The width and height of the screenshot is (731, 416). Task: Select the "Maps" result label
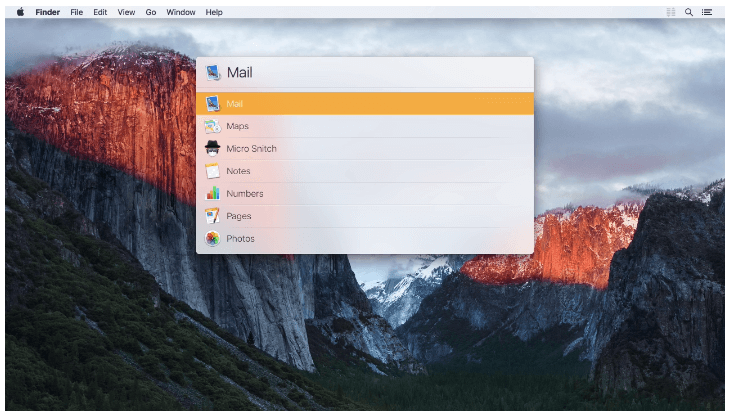tap(237, 126)
